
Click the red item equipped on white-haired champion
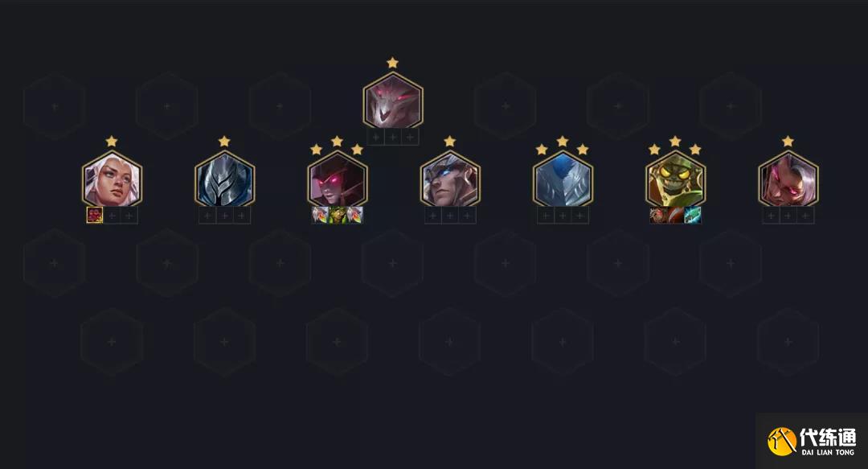coord(95,215)
